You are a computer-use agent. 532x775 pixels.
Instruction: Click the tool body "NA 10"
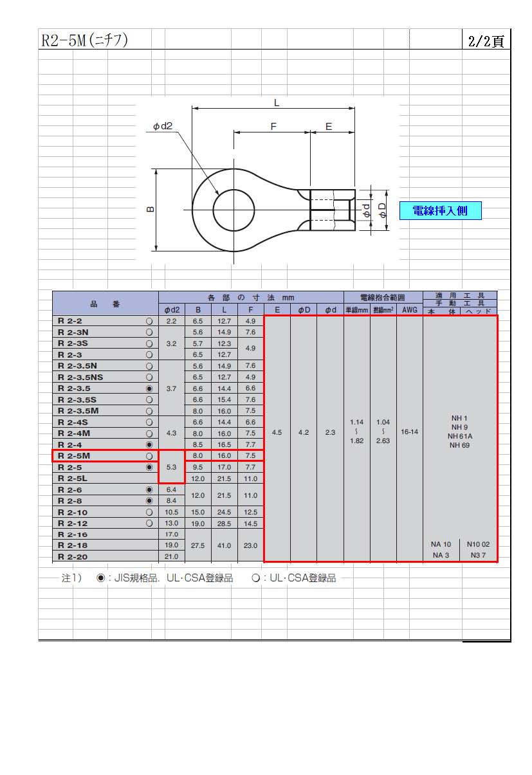click(x=441, y=544)
